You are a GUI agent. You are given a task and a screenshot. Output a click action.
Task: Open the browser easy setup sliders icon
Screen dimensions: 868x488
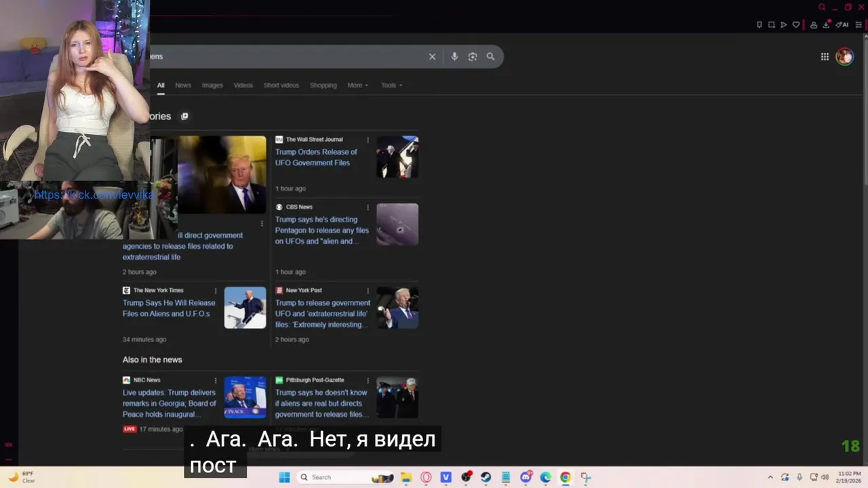click(x=859, y=25)
